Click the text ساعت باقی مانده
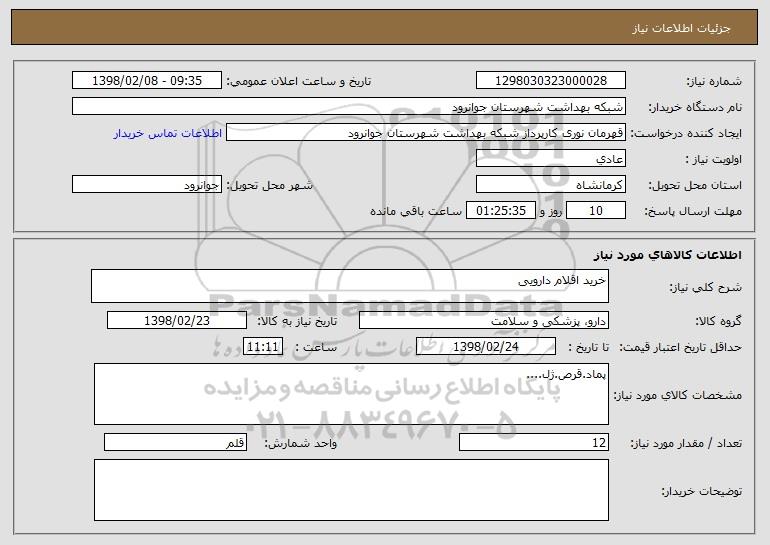The height and width of the screenshot is (545, 770). 416,211
